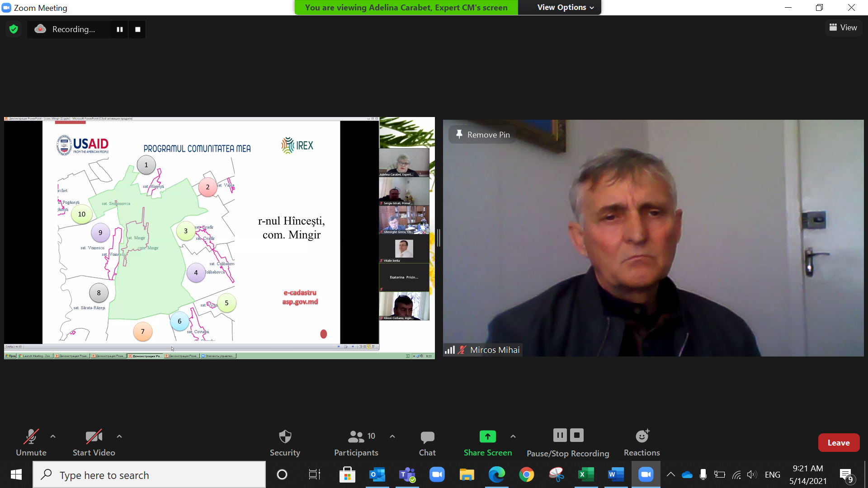Expand audio options arrow next to Unmute
The height and width of the screenshot is (488, 868).
click(x=53, y=436)
